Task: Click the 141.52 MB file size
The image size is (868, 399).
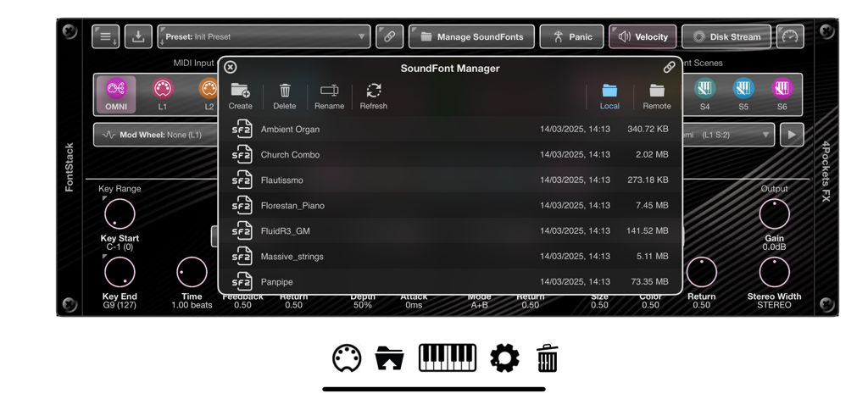Action: pos(647,230)
